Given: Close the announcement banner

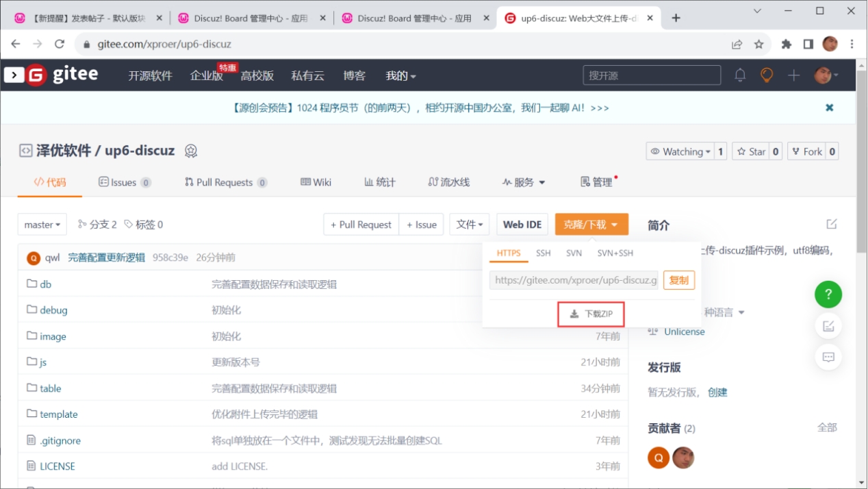Looking at the screenshot, I should tap(830, 108).
